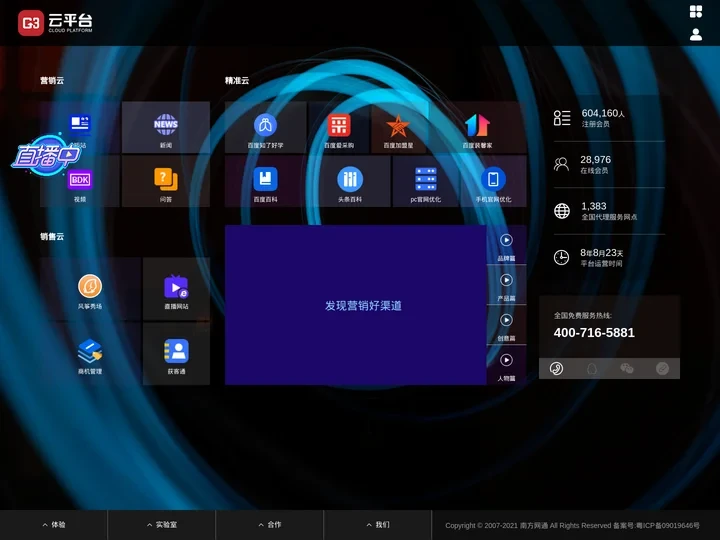This screenshot has height=540, width=720.
Task: Open the 风筝秀场 orange icon tile
Action: 90,289
